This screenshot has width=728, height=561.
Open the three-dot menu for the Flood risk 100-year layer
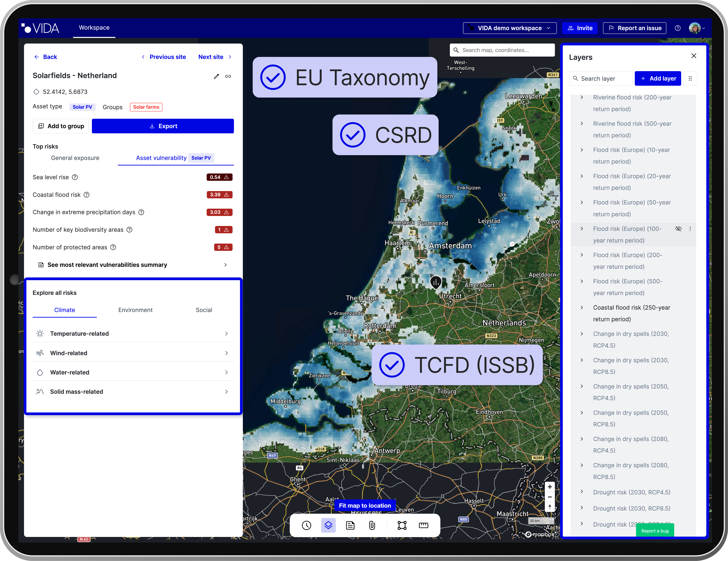pos(690,229)
